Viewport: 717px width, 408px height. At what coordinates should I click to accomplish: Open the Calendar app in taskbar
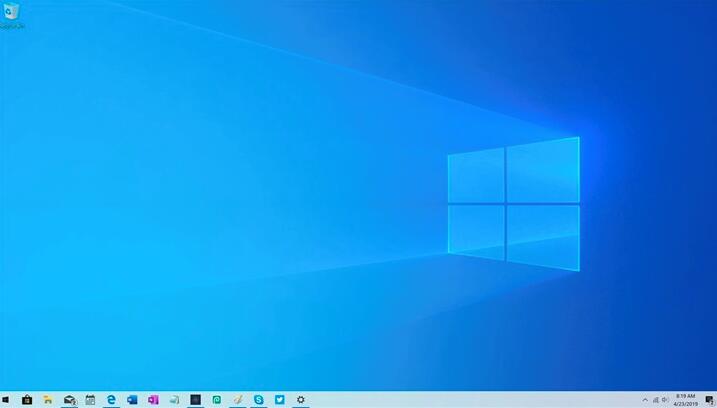[90, 400]
